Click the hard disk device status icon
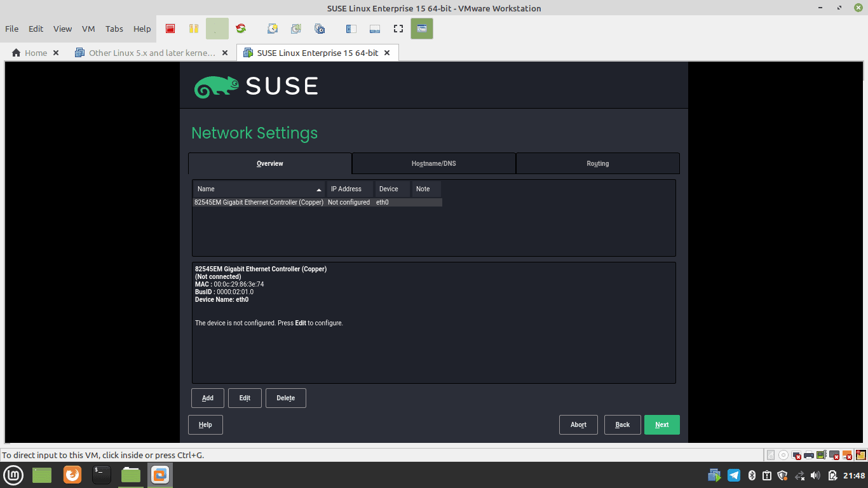The width and height of the screenshot is (868, 488). tap(771, 455)
